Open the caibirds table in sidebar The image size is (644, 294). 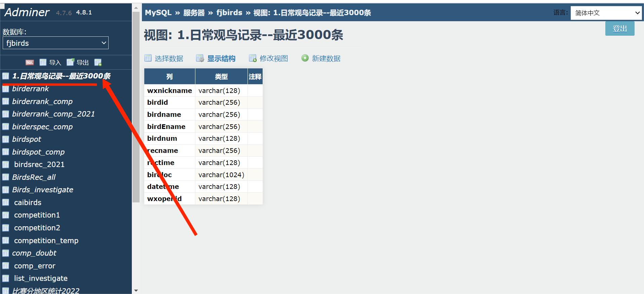(28, 202)
